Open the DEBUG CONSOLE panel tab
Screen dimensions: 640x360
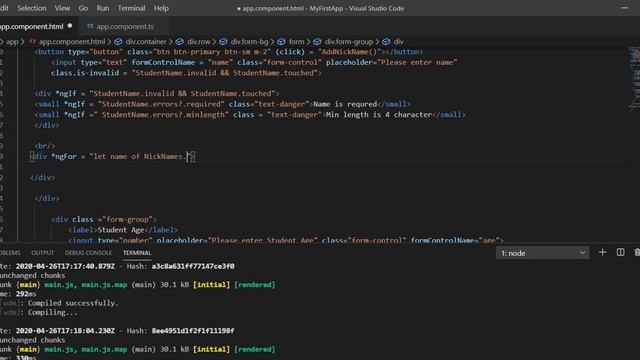[88, 253]
